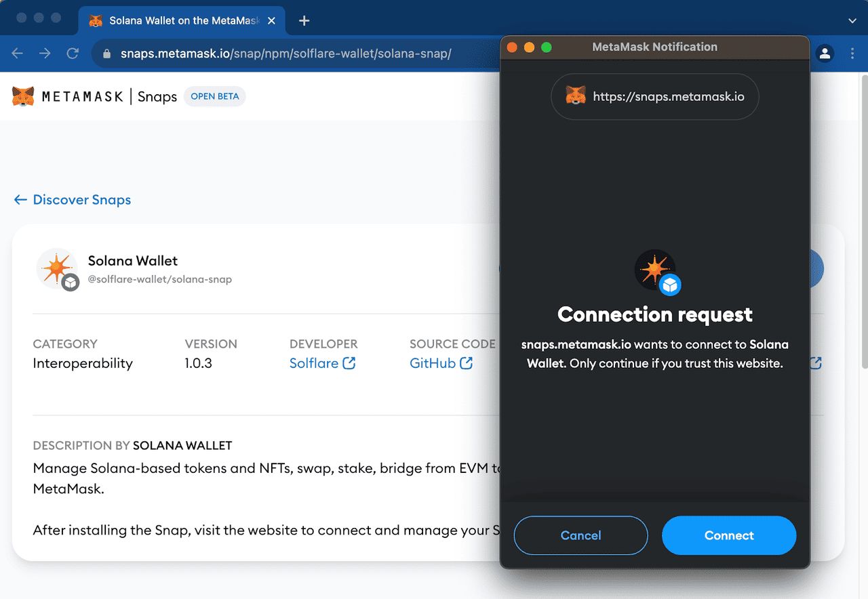Screen dimensions: 868x599
Task: Open a new browser tab
Action: (x=304, y=21)
